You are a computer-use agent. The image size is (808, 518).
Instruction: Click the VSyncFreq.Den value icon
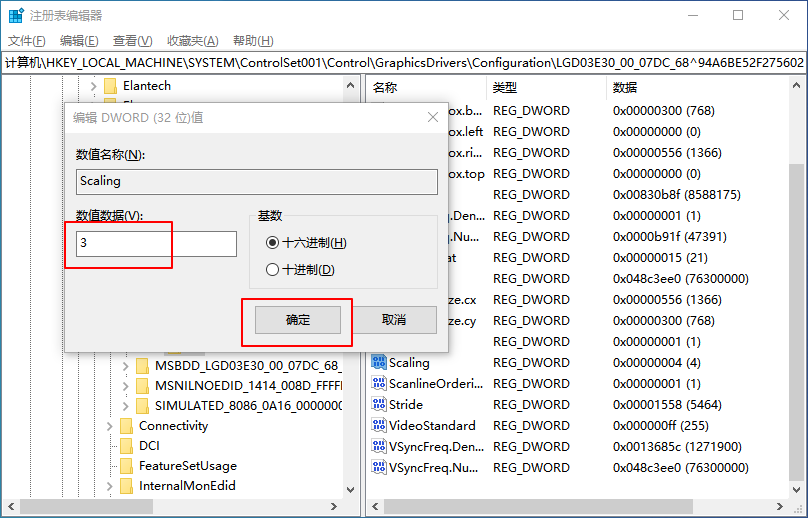[379, 447]
